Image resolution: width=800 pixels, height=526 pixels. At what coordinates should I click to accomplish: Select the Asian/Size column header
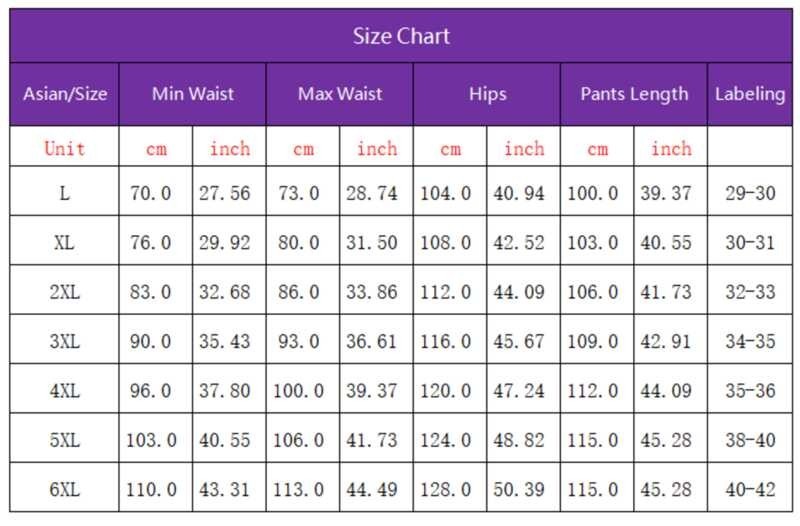[x=65, y=95]
